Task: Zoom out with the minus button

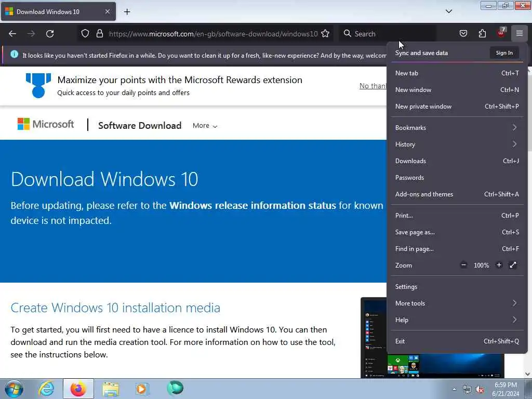Action: point(463,265)
